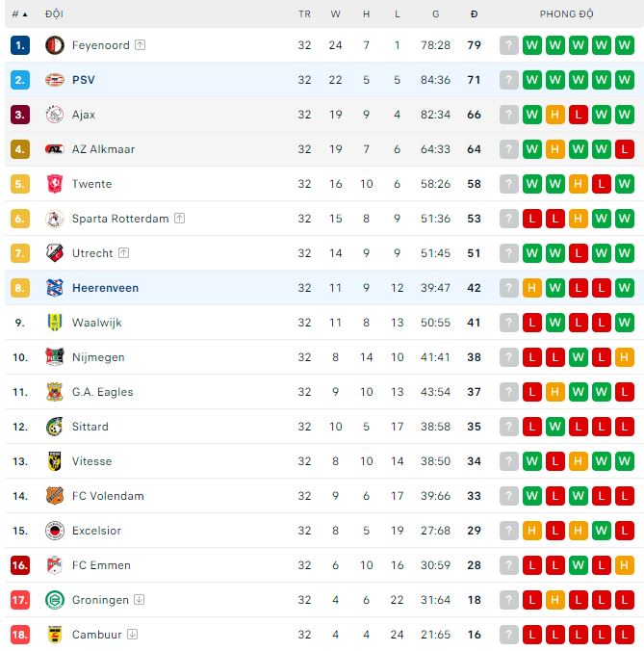Click the Twente red club logo
The height and width of the screenshot is (651, 644).
point(55,184)
